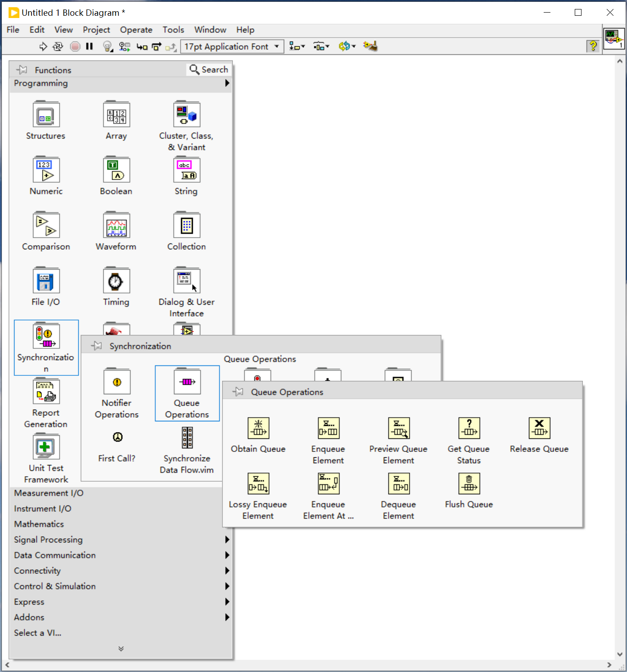Open the Reorder dropdown
Screen dimensions: 627x672
347,46
